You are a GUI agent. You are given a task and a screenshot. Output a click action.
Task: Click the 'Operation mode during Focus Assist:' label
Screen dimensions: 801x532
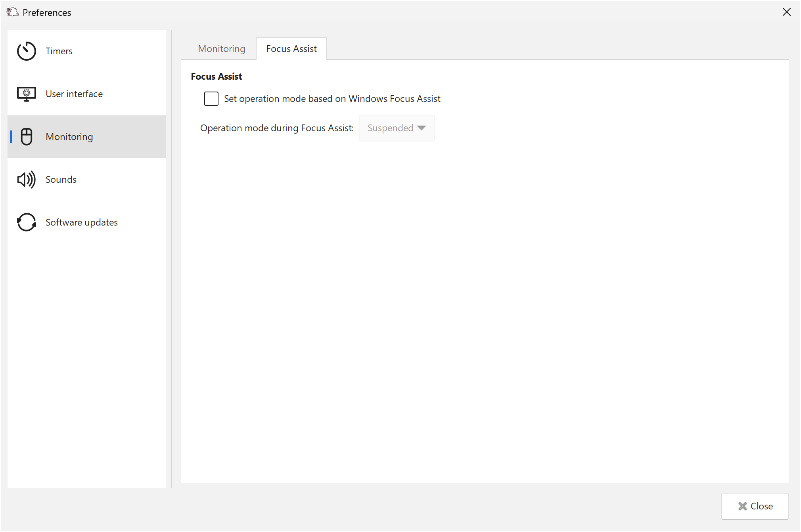(277, 128)
